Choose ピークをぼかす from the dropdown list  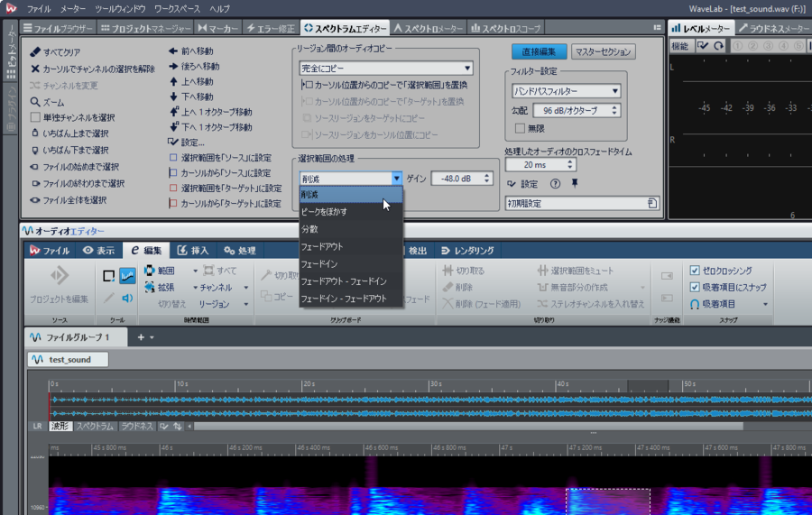pos(351,212)
